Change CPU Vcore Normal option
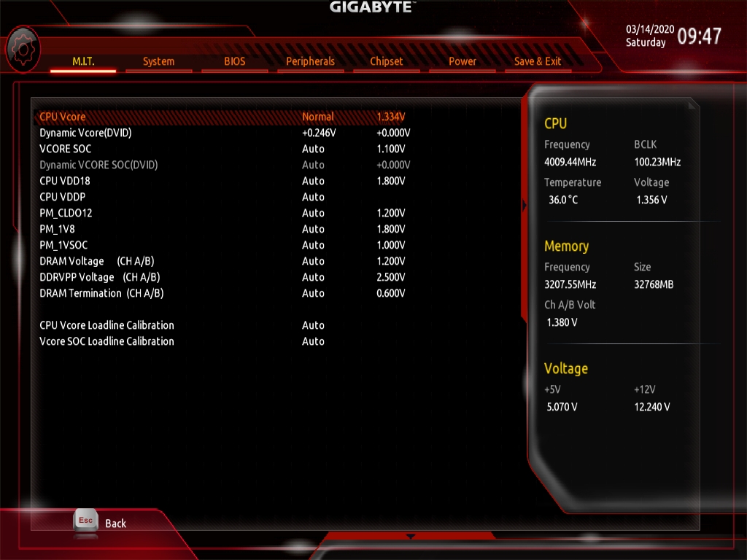This screenshot has height=560, width=747. coord(318,117)
